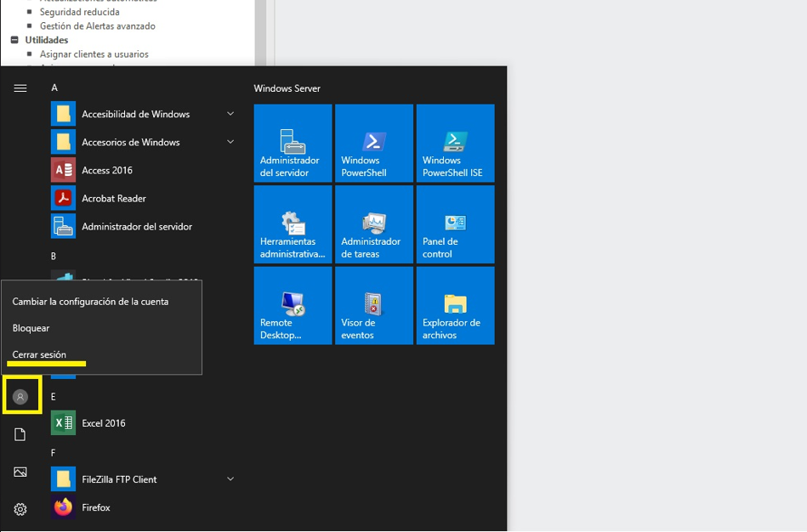Image resolution: width=807 pixels, height=532 pixels.
Task: Open the hamburger menu in Start
Action: [x=20, y=88]
